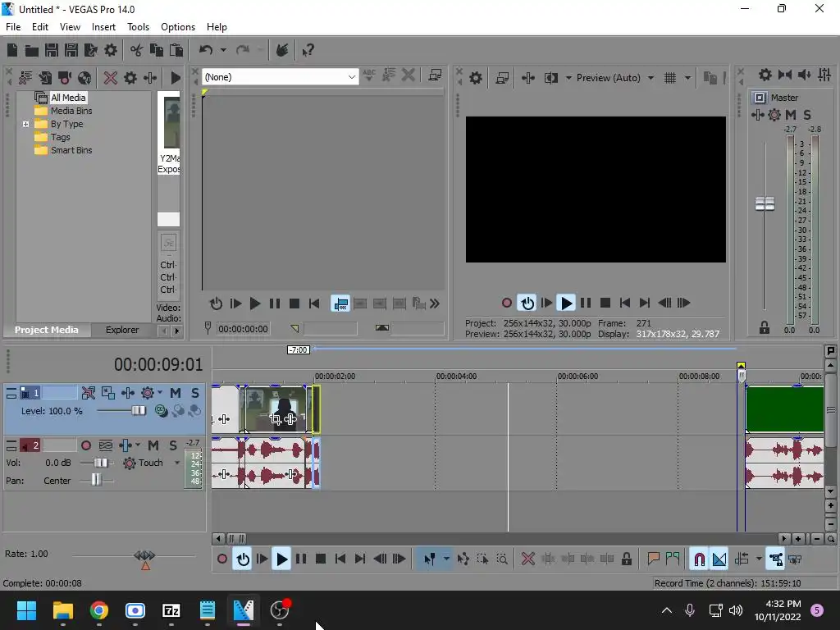
Task: Cut selection using the scissors icon
Action: click(137, 50)
